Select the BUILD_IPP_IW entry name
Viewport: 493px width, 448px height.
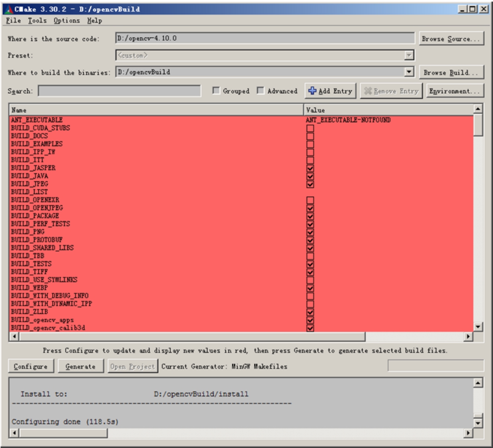[33, 152]
